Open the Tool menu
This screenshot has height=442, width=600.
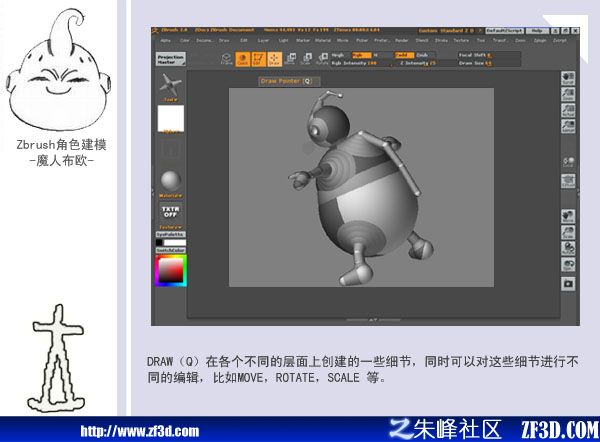click(x=481, y=41)
